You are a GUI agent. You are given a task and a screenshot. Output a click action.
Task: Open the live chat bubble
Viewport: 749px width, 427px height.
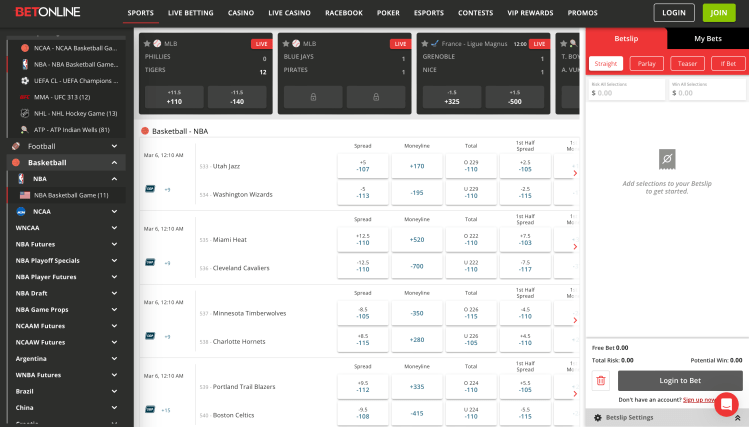[725, 404]
